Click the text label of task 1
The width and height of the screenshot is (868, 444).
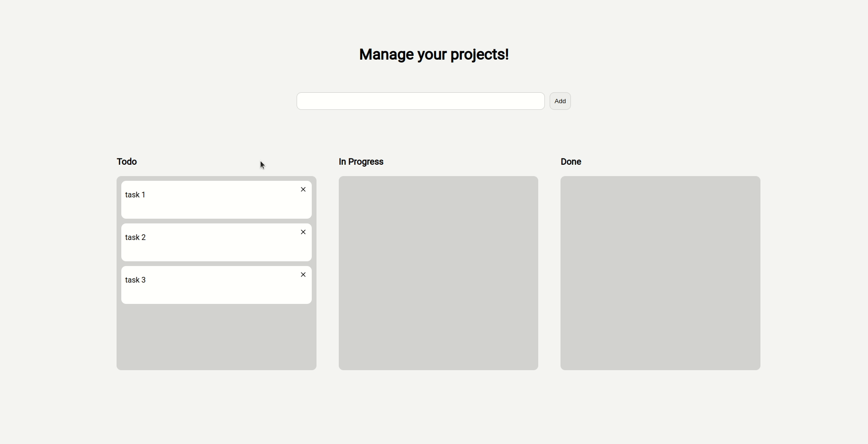pos(136,195)
